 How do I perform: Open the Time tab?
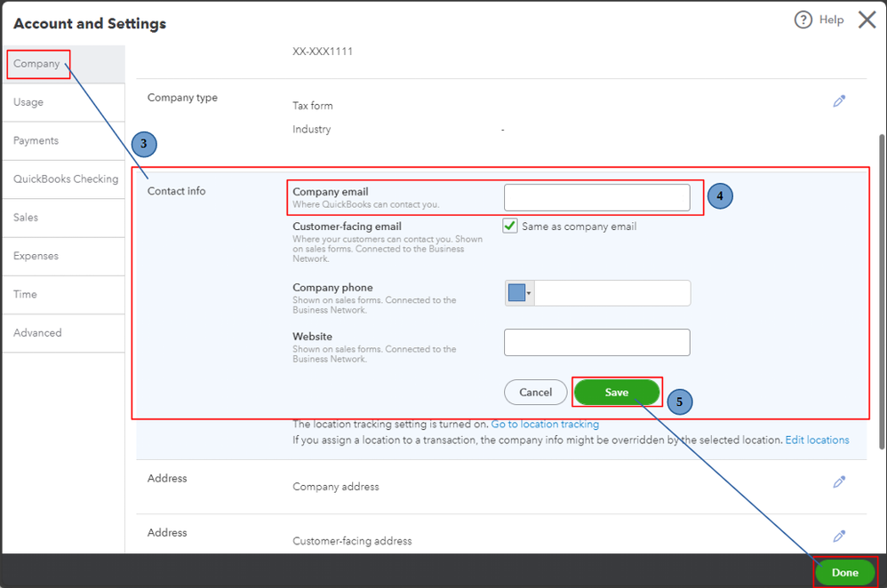point(63,295)
